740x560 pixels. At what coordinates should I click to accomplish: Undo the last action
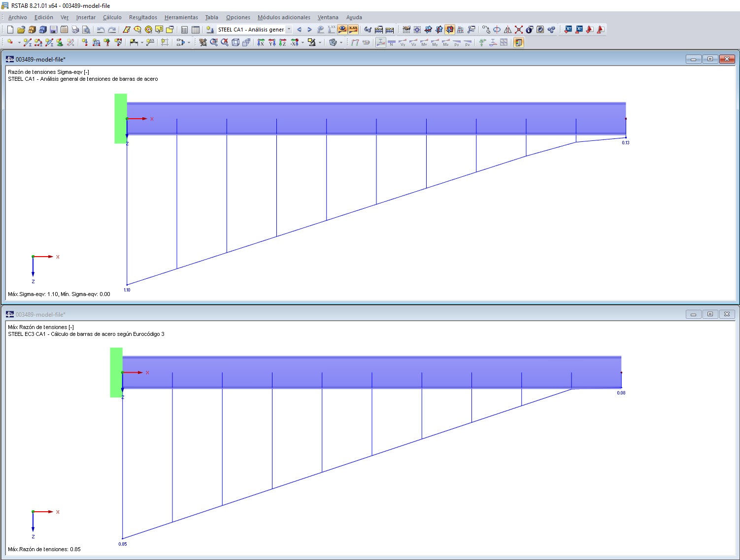101,30
